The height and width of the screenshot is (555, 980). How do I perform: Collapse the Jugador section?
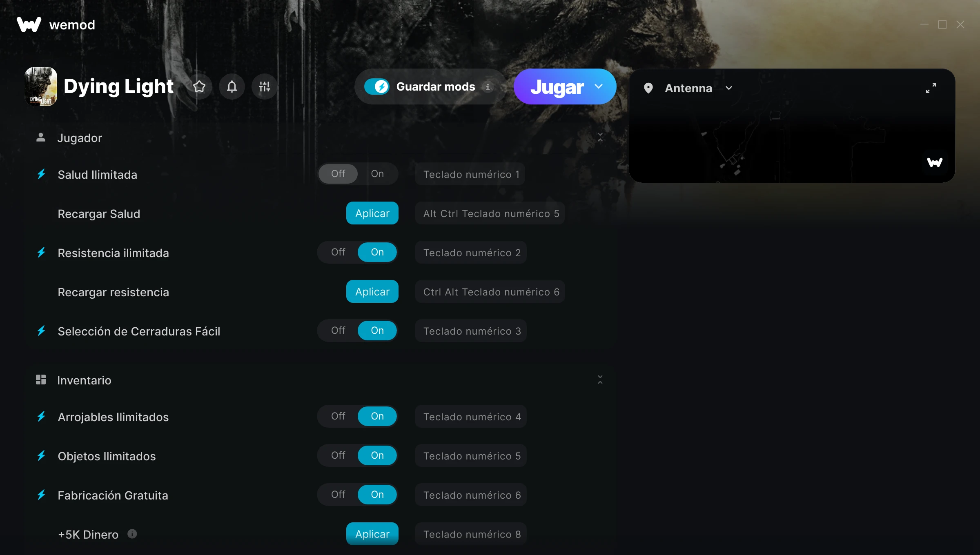pos(600,138)
